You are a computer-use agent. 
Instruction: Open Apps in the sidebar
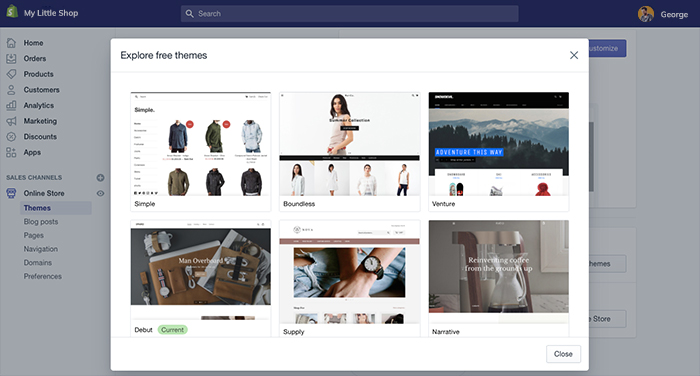coord(32,152)
